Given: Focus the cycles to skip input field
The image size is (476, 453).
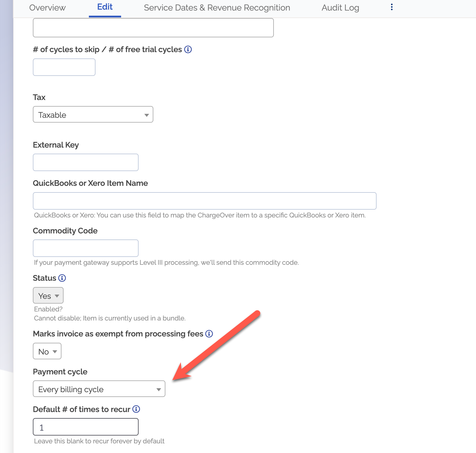Looking at the screenshot, I should point(64,67).
